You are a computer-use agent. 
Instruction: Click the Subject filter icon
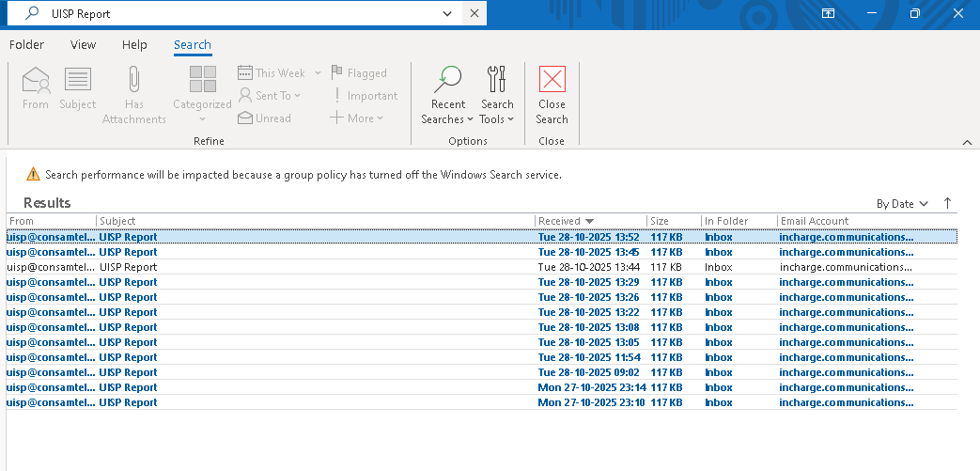tap(77, 81)
